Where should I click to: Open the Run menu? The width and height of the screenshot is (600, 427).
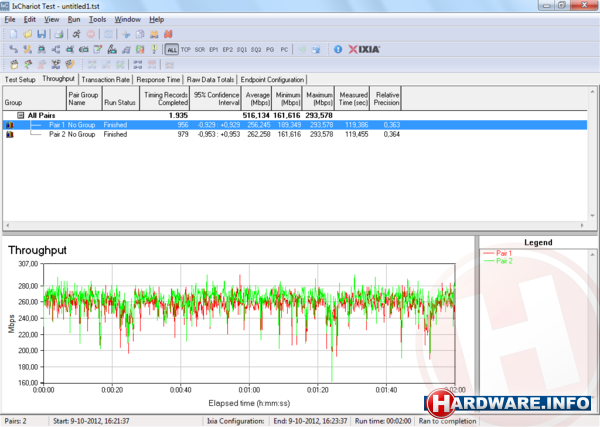pos(74,19)
